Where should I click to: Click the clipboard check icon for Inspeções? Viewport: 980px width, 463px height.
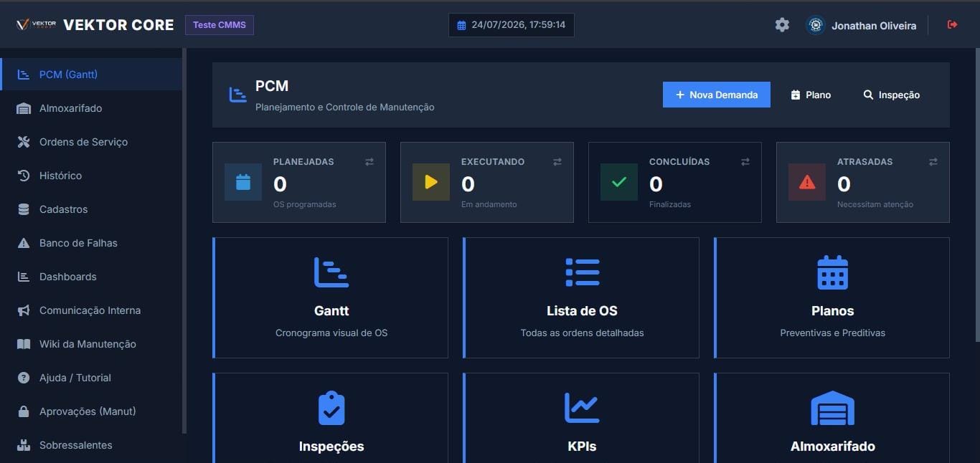coord(331,408)
